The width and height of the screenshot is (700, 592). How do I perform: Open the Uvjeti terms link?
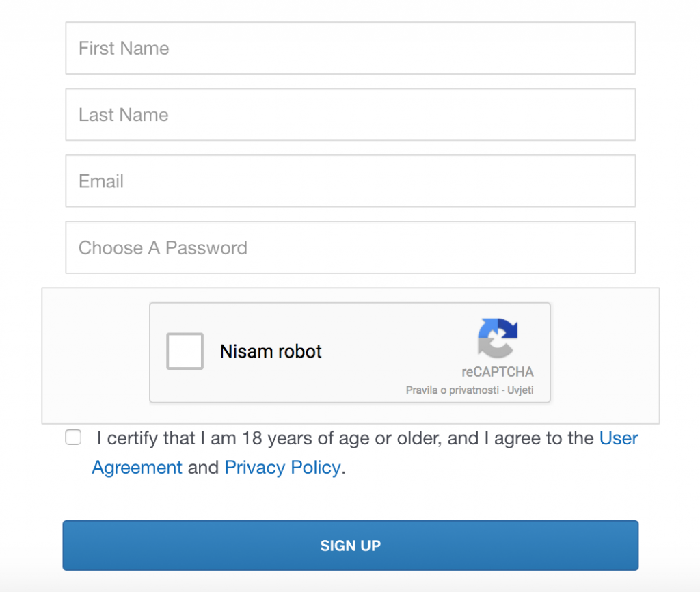point(520,390)
